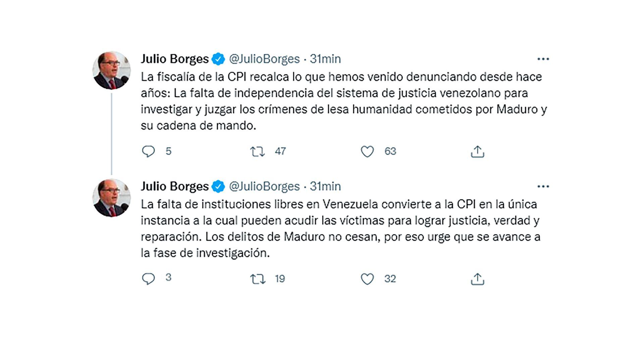Click Julio Borges name on first tweet
Viewport: 644px width, 342px height.
(x=174, y=59)
